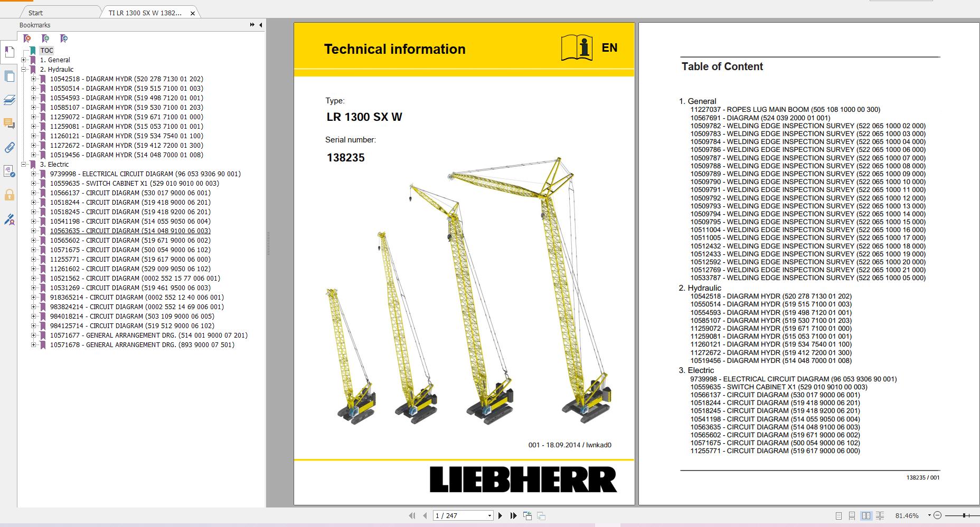Enable single page view mode
The width and height of the screenshot is (980, 527).
pos(838,515)
